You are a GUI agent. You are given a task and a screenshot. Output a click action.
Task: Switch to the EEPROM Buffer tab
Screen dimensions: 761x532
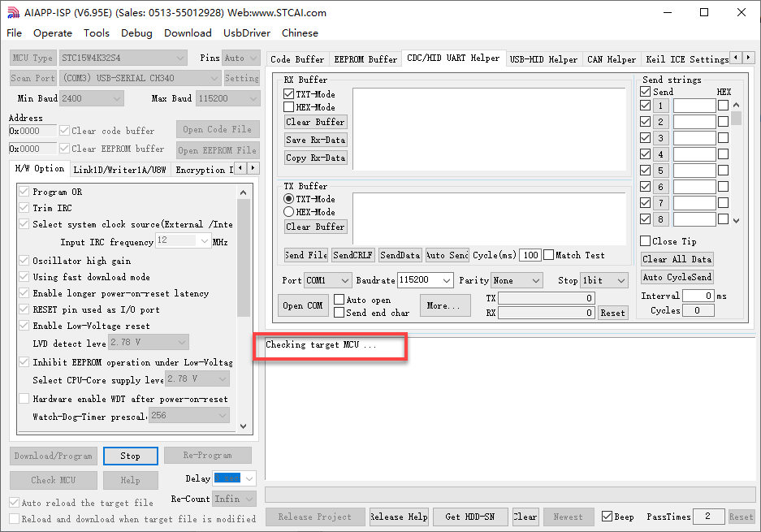365,59
